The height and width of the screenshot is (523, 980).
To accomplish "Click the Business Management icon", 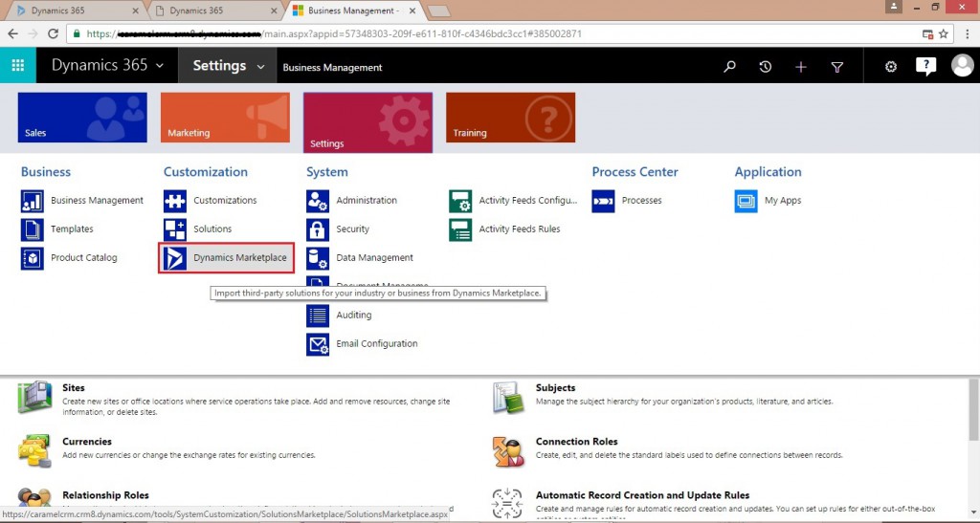I will pos(33,201).
